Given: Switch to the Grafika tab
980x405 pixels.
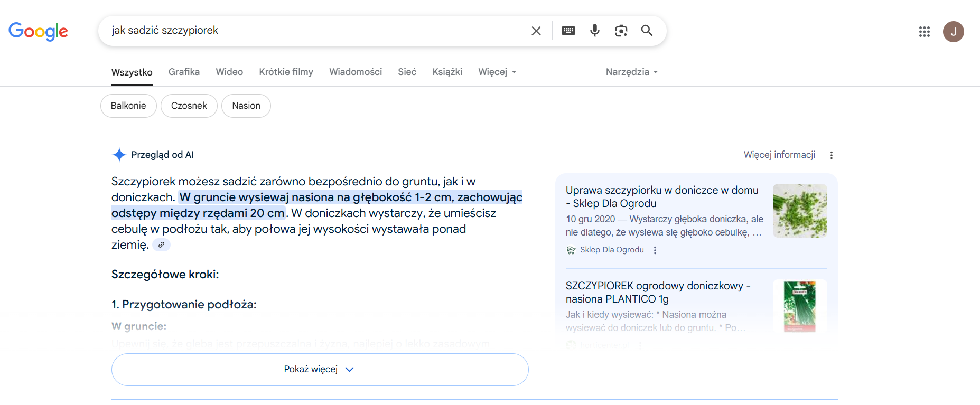Looking at the screenshot, I should tap(184, 72).
